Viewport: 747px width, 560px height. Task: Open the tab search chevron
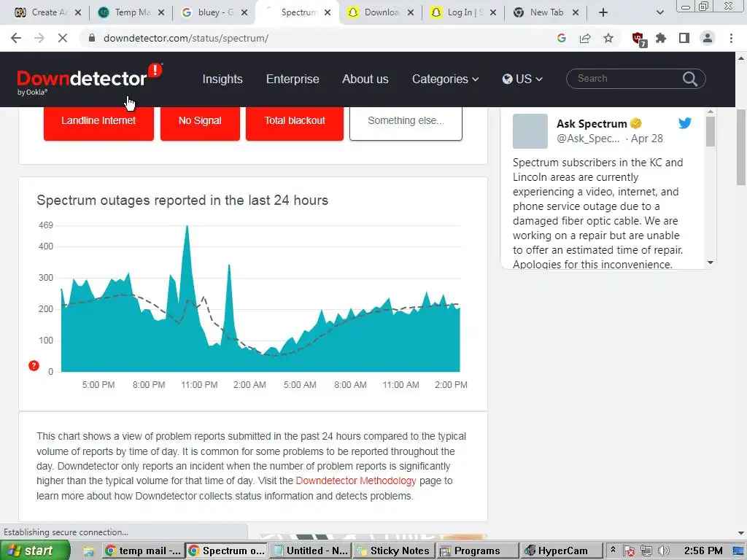(659, 12)
